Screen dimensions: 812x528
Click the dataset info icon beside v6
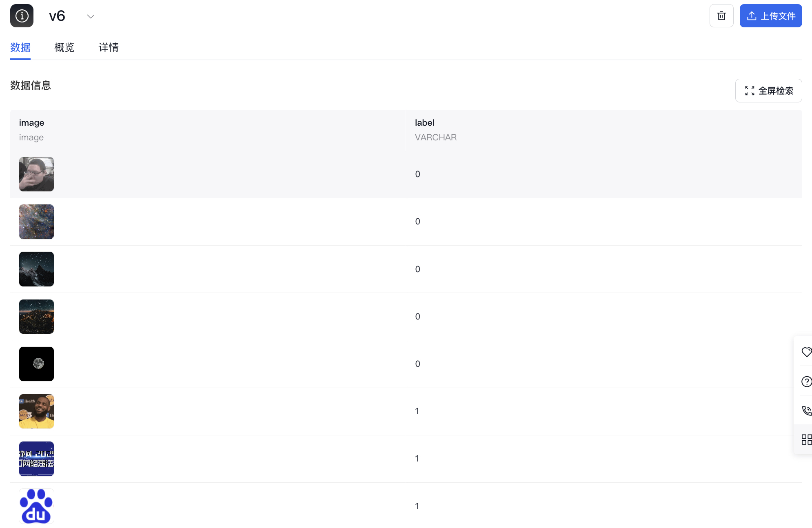(x=22, y=16)
